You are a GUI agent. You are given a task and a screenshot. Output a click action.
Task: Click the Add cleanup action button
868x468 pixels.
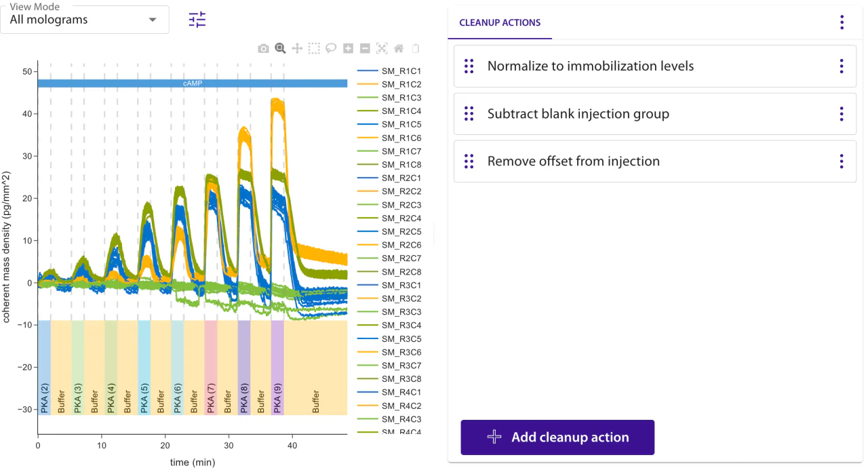(x=557, y=437)
